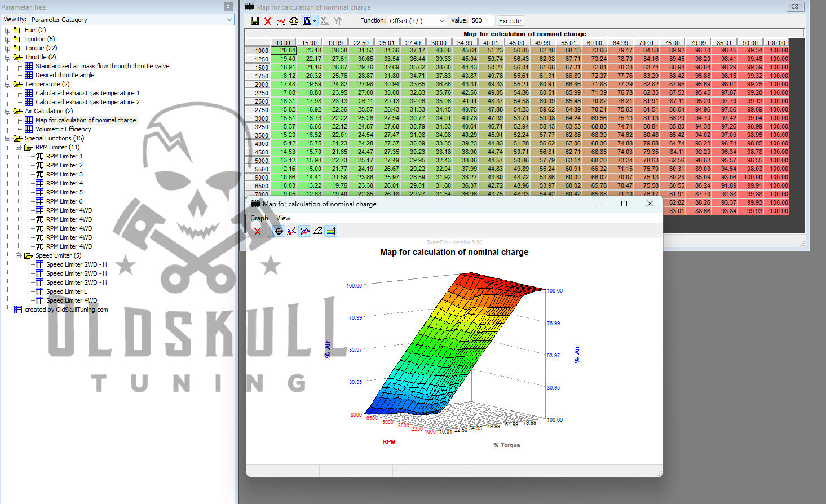Select Calculated exhaust gas temperature 1
The width and height of the screenshot is (826, 504).
click(x=87, y=93)
